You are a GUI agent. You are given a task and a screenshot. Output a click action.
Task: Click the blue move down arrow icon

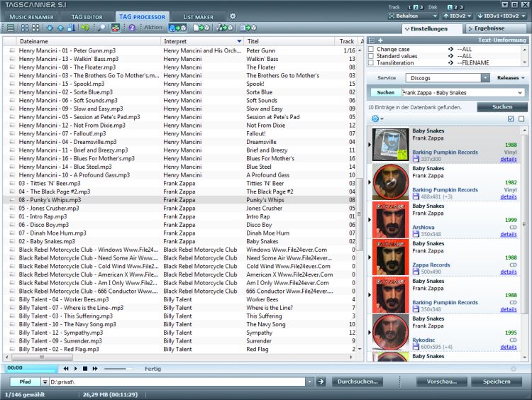coord(48,28)
